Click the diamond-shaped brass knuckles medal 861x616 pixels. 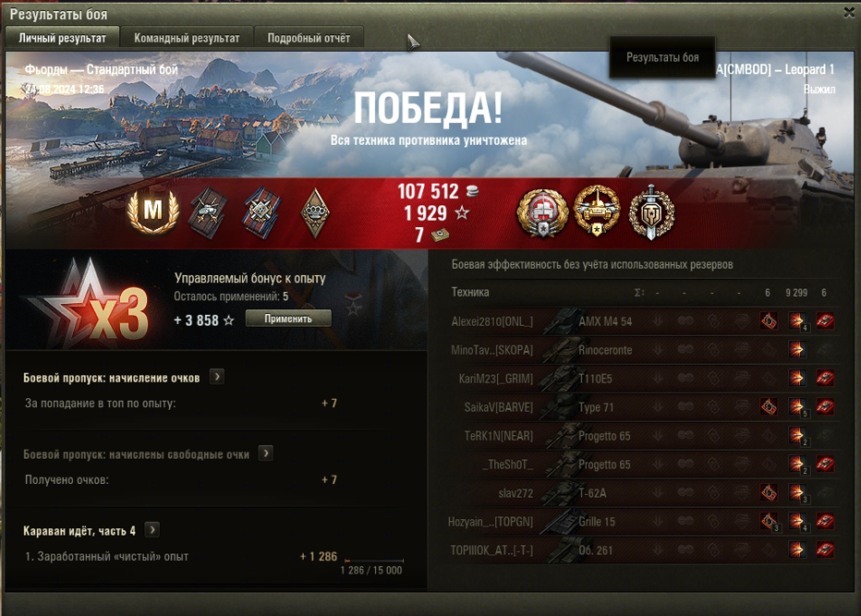click(x=315, y=213)
